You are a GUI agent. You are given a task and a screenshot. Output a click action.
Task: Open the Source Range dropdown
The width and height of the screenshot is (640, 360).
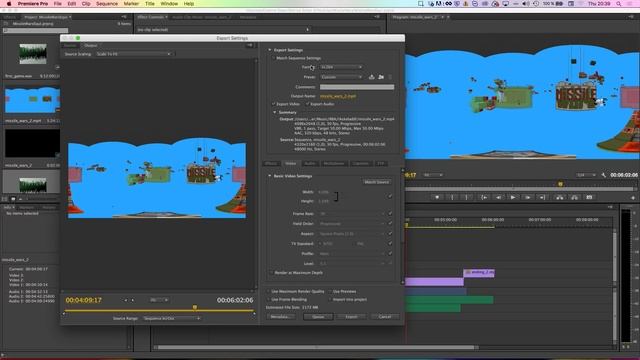click(x=171, y=318)
